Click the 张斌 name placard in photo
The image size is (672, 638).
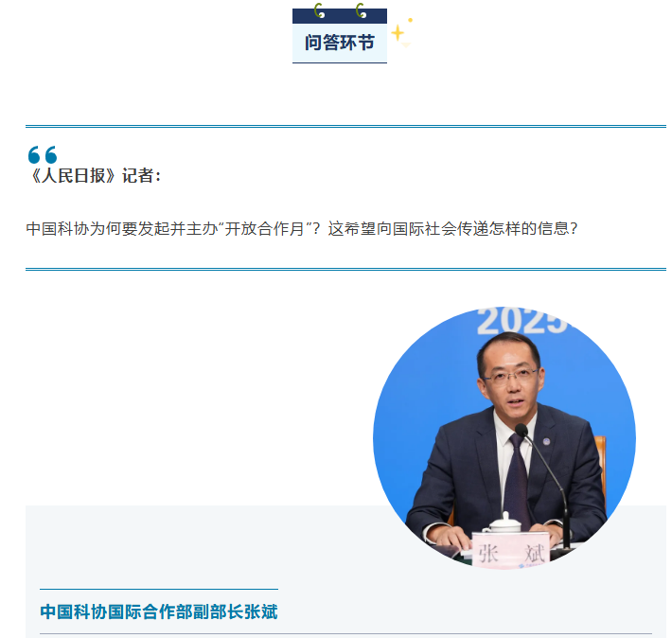(510, 551)
